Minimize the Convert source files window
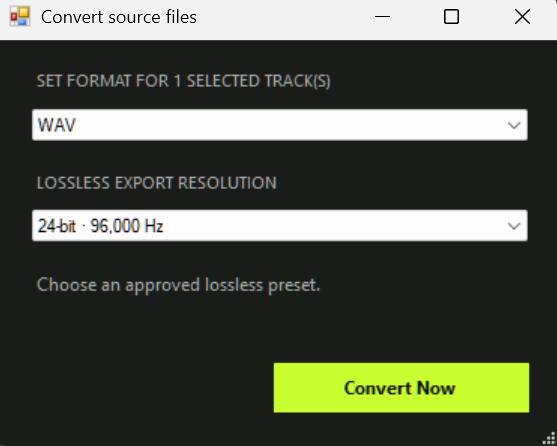This screenshot has height=446, width=557. [382, 17]
